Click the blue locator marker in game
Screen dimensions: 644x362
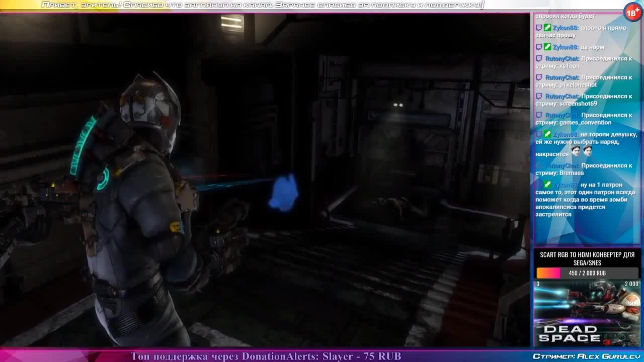click(x=283, y=192)
